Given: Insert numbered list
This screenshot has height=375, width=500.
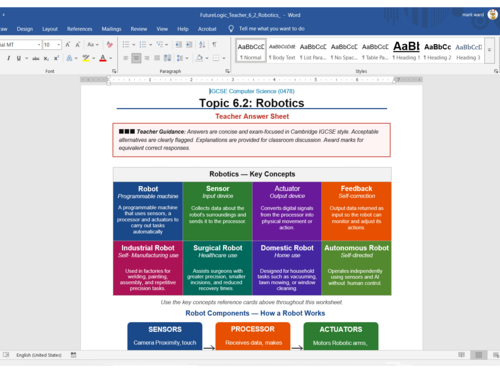Looking at the screenshot, I should [x=143, y=45].
